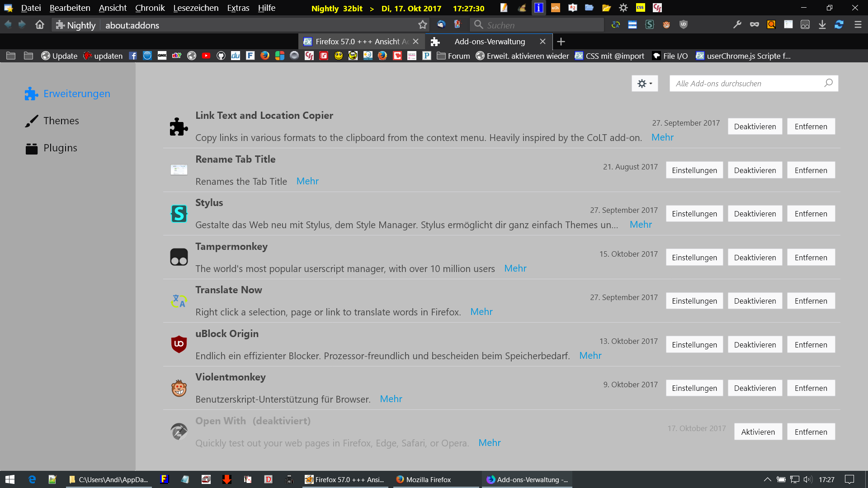Click the bookmark star icon in the URL bar
868x488 pixels.
(422, 25)
